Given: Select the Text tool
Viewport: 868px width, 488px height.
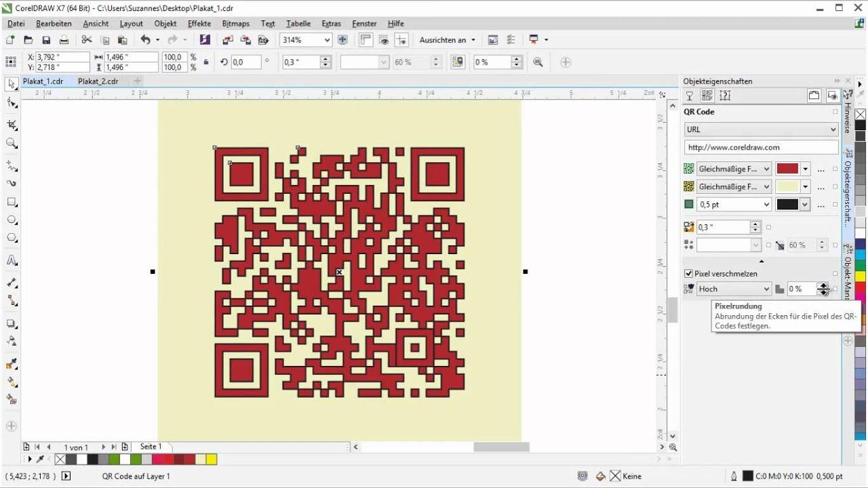Looking at the screenshot, I should click(x=12, y=260).
